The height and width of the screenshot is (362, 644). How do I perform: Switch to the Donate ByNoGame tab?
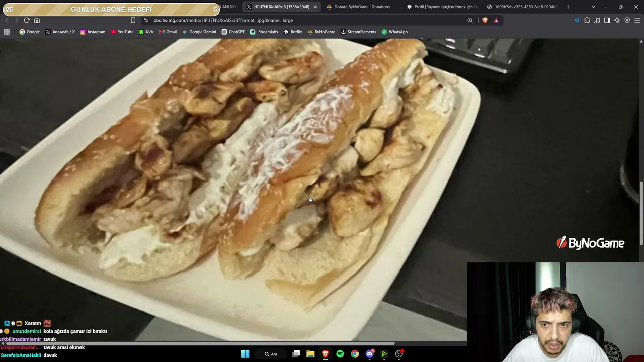361,7
